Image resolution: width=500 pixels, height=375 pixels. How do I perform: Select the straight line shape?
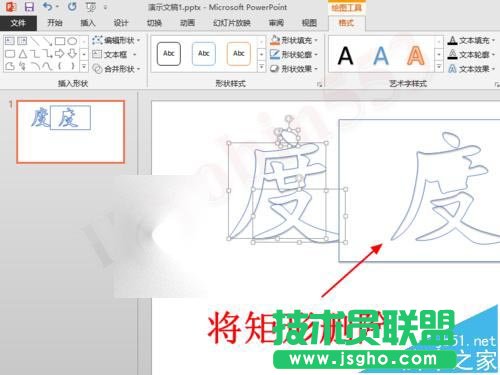click(35, 41)
